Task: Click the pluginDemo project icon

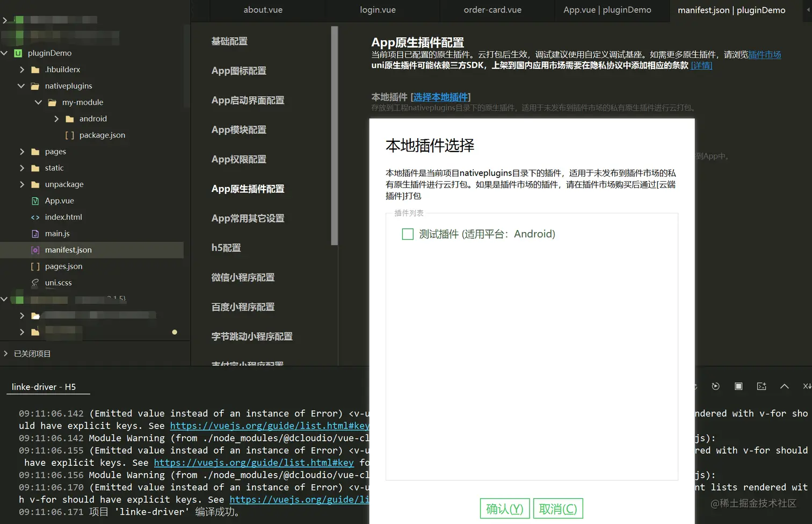Action: tap(18, 53)
